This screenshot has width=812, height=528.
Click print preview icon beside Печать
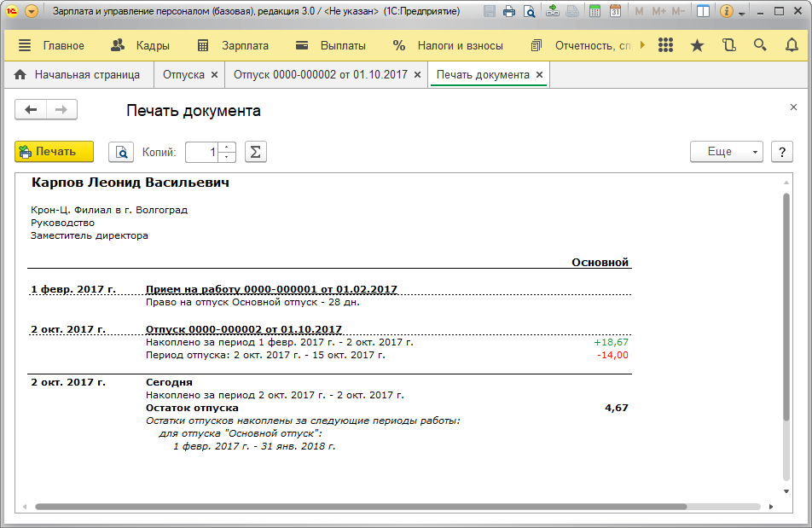(121, 152)
